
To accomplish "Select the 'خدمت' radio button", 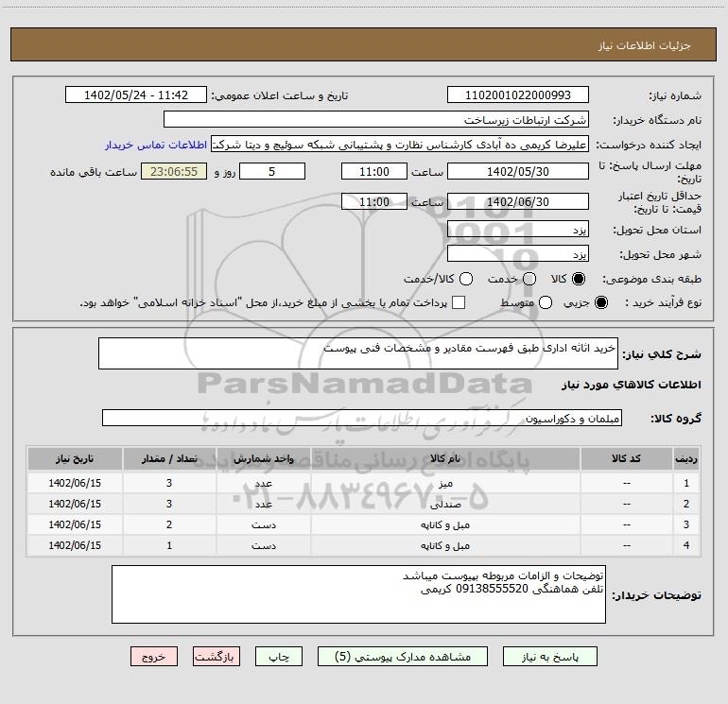I will coord(529,279).
